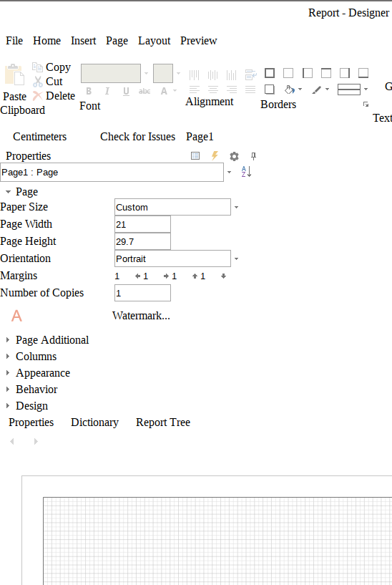Click the Delete red X icon

click(x=37, y=96)
